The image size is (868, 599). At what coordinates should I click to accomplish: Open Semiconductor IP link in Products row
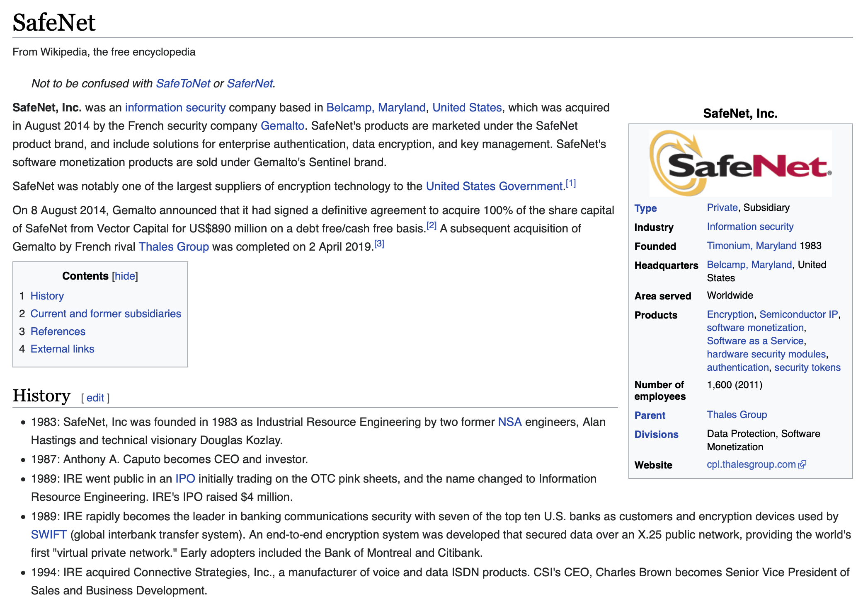pyautogui.click(x=799, y=314)
